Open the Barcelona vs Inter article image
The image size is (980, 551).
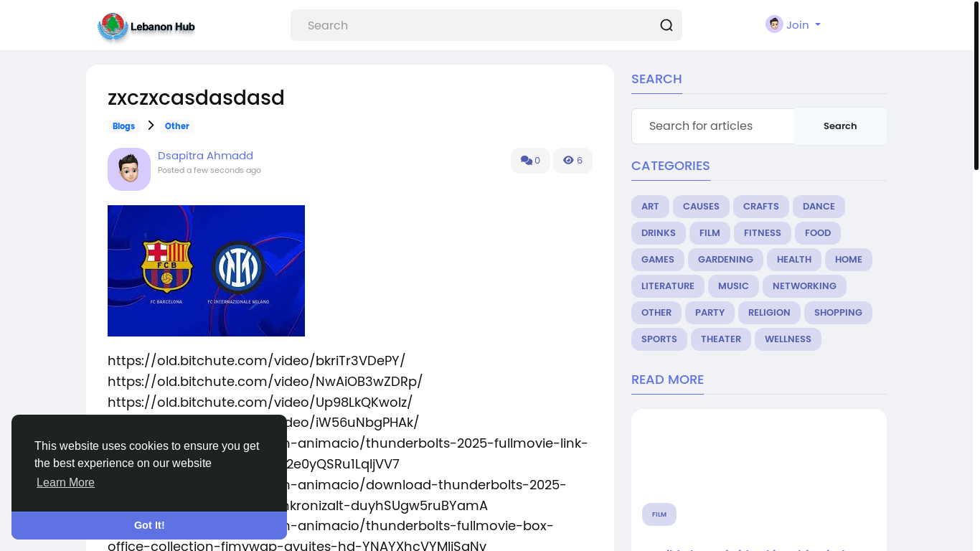pos(206,270)
